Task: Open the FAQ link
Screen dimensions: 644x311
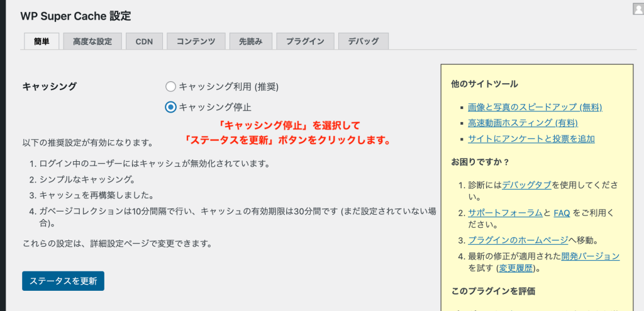Action: click(x=562, y=213)
